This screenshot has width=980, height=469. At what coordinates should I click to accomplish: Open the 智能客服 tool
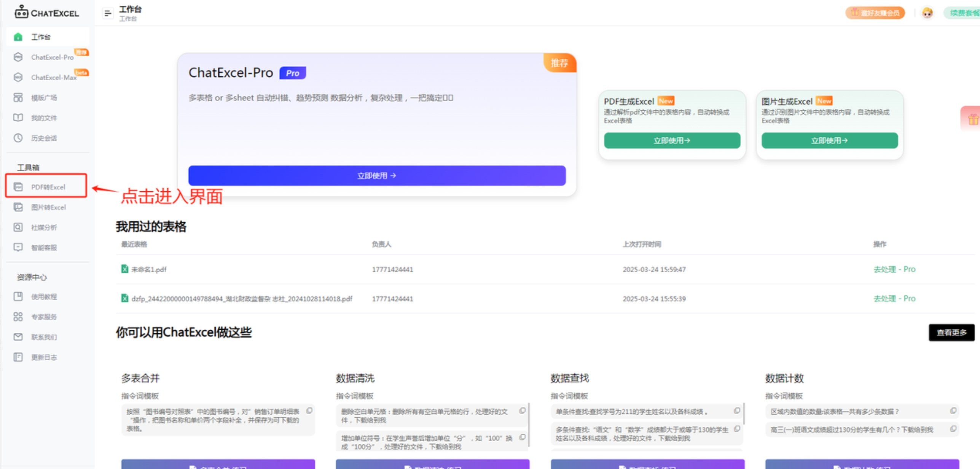(x=44, y=247)
